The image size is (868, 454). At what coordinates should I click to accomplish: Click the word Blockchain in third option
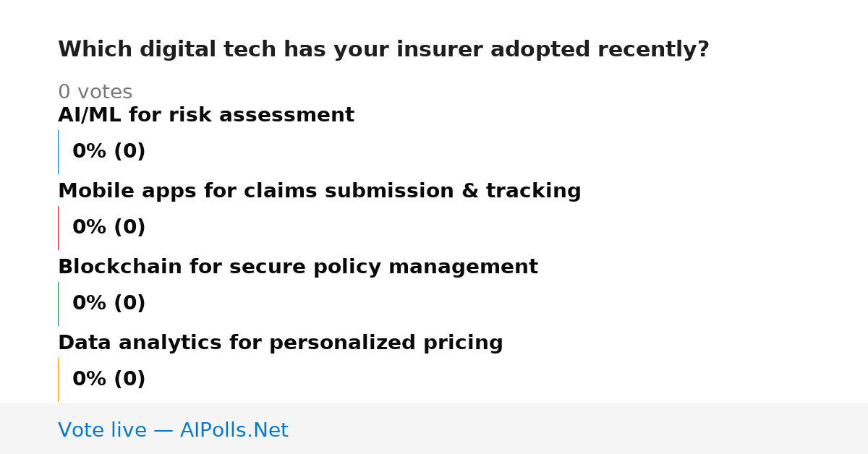120,267
